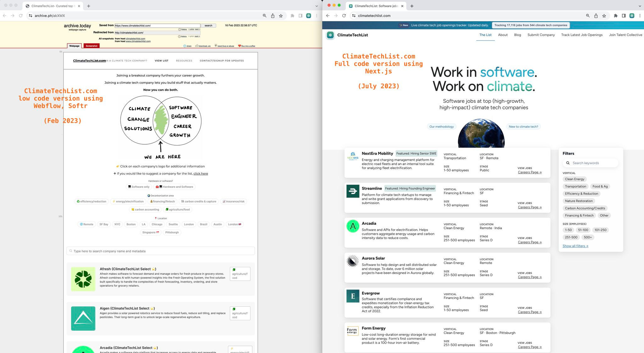Screen dimensions: 644x353
Task: Open new tab in right browser window
Action: point(412,6)
